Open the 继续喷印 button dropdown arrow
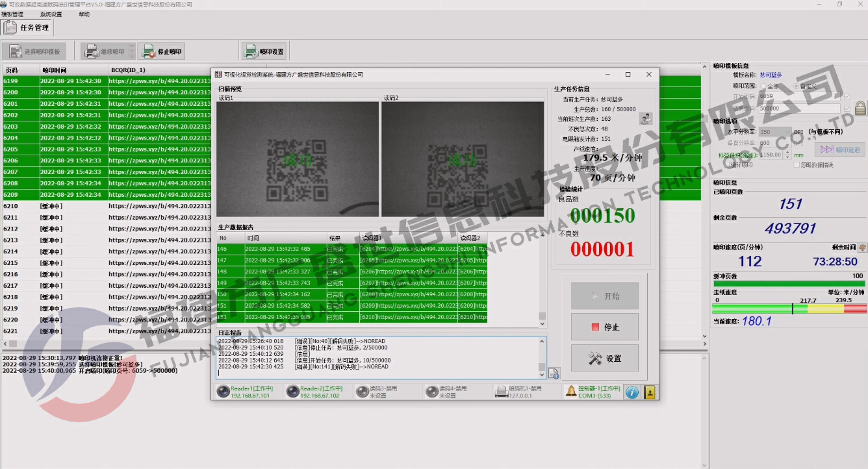This screenshot has width=868, height=469. click(131, 52)
